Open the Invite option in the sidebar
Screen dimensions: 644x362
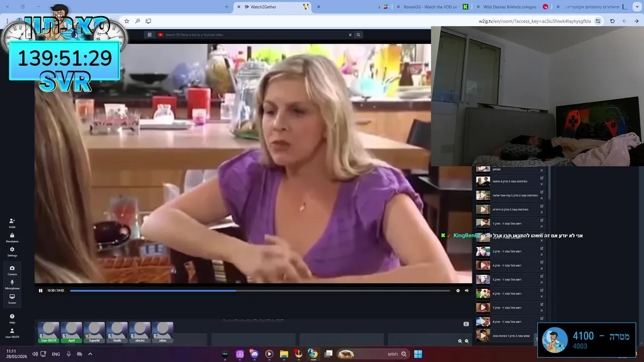(x=12, y=223)
